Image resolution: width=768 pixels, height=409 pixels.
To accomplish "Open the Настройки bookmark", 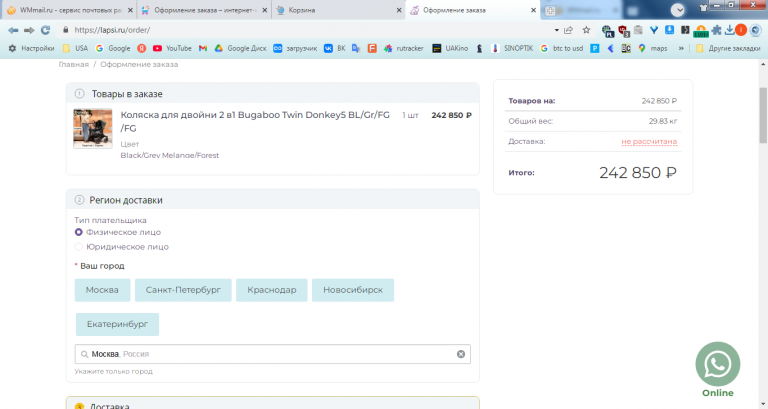I will 31,48.
